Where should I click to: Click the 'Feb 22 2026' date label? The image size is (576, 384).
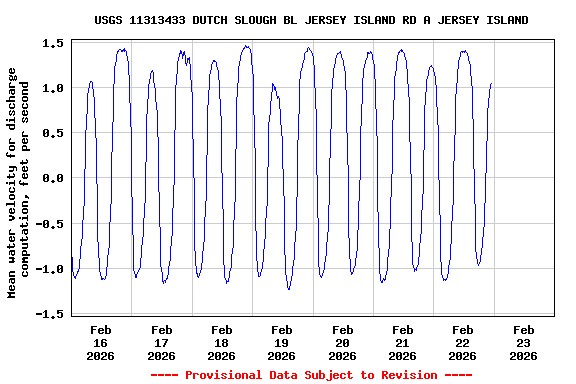click(x=462, y=343)
